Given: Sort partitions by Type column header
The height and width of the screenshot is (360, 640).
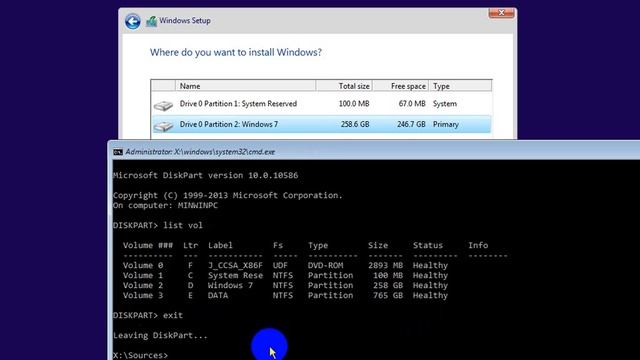Looking at the screenshot, I should (x=460, y=86).
